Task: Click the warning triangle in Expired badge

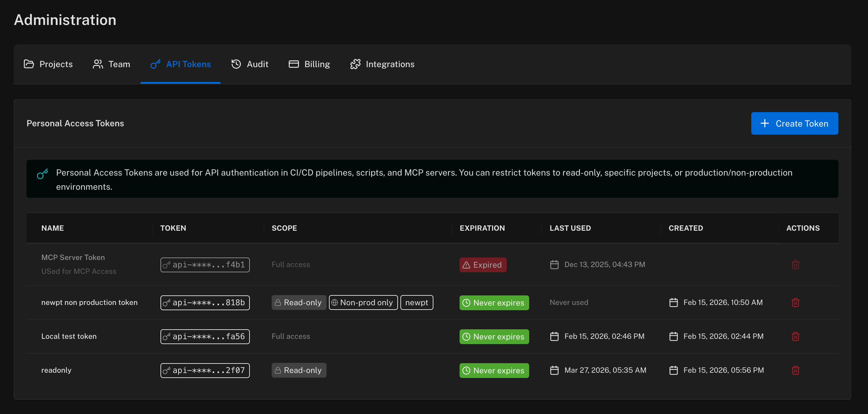Action: pyautogui.click(x=466, y=265)
